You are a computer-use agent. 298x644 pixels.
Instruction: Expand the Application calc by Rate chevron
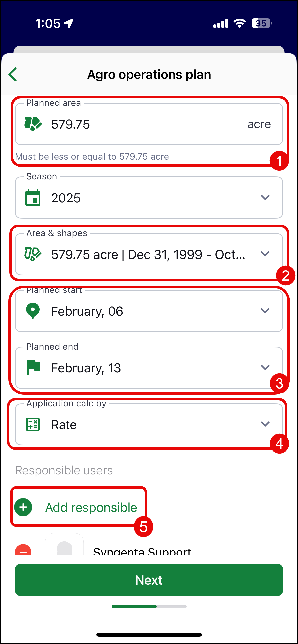[265, 424]
